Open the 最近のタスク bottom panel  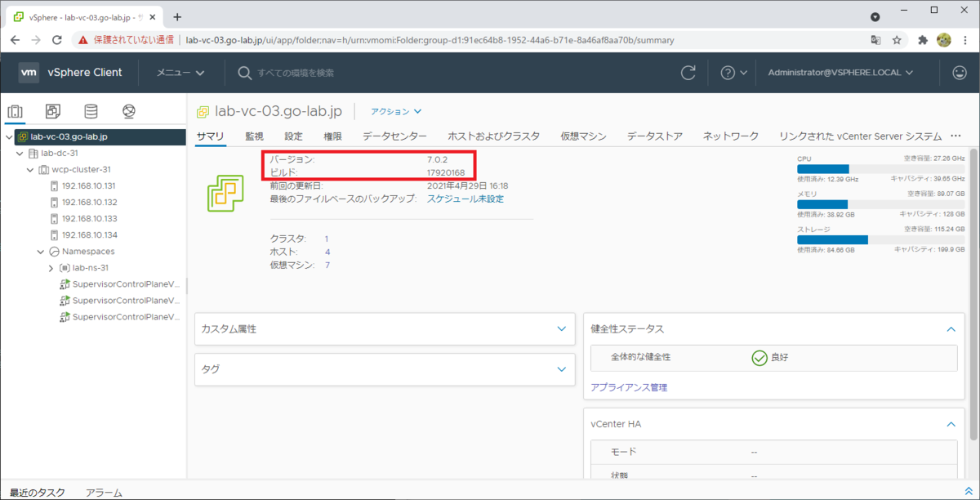click(38, 493)
